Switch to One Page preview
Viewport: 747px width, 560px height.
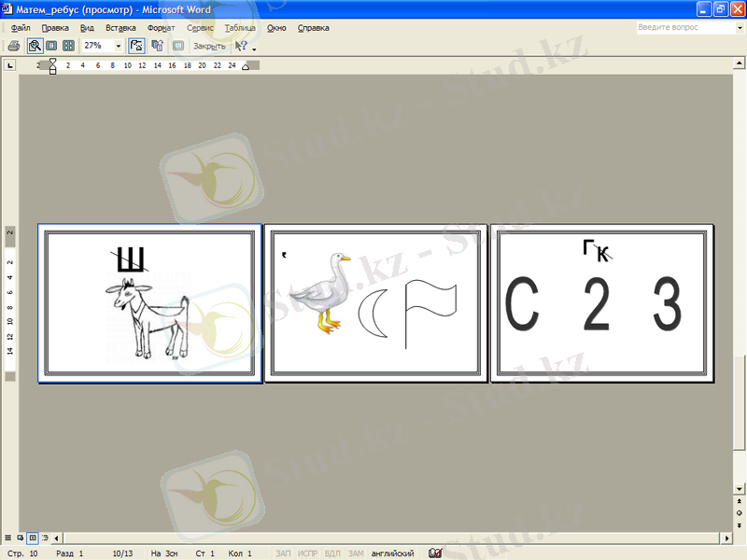click(x=51, y=45)
